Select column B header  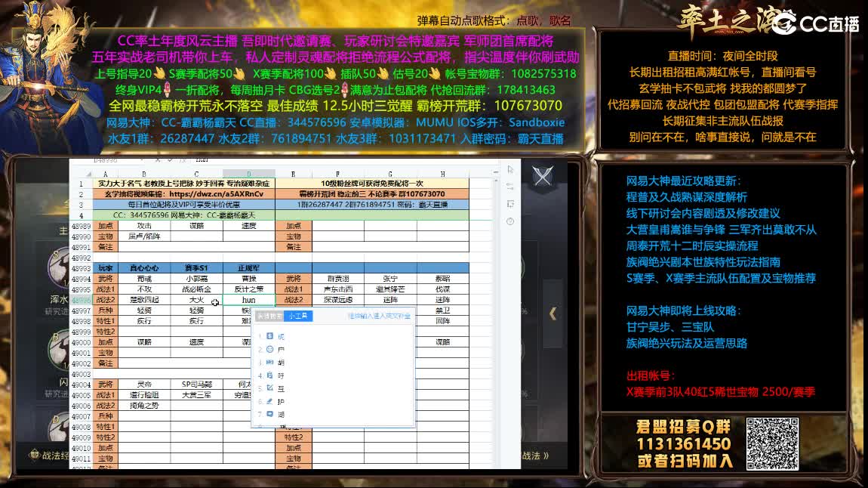coord(144,174)
